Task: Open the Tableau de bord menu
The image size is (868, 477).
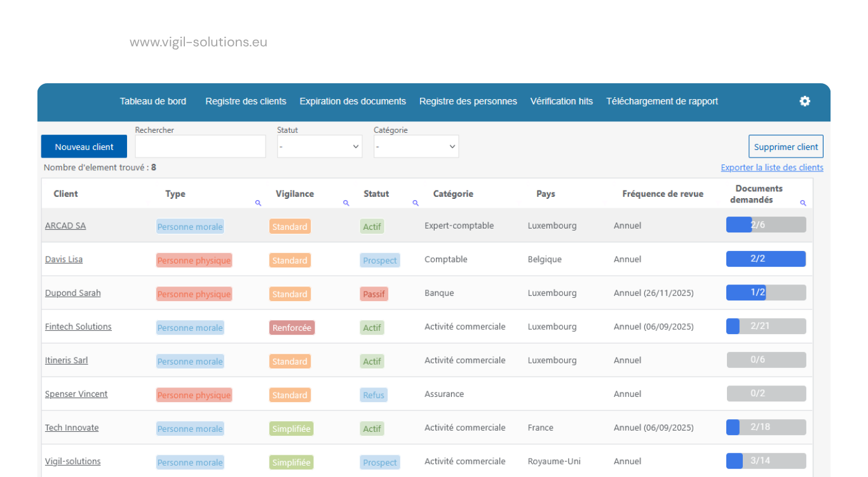Action: [x=153, y=101]
